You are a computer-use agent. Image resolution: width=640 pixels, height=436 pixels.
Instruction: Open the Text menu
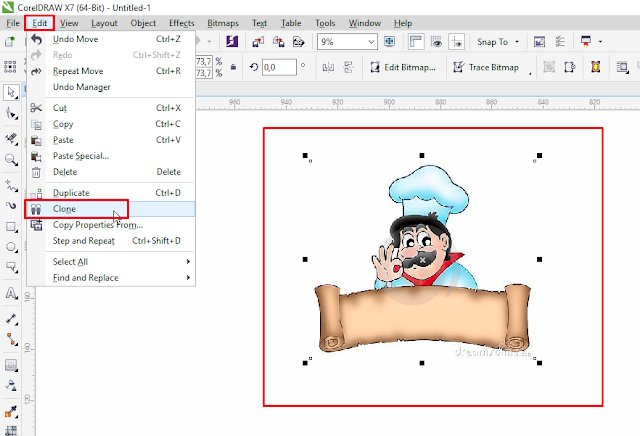click(x=259, y=23)
